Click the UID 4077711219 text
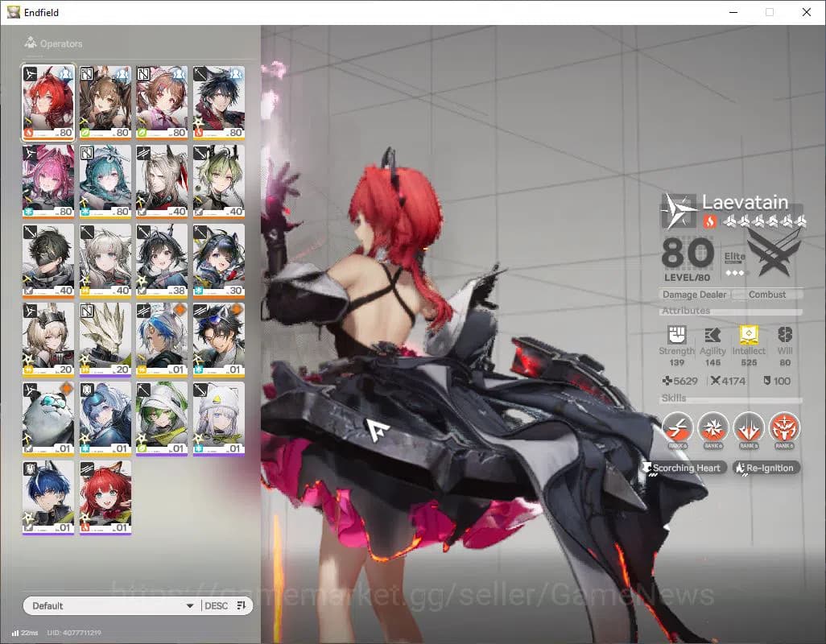826x644 pixels. tap(74, 633)
